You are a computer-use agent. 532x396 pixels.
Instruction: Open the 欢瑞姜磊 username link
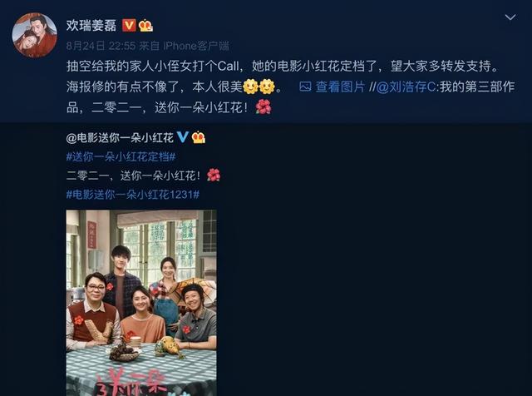[x=91, y=26]
